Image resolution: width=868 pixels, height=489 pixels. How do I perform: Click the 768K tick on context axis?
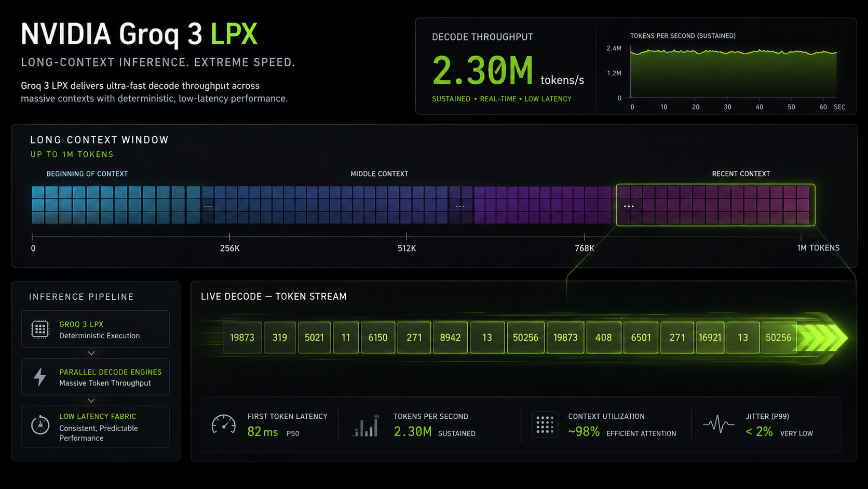585,237
